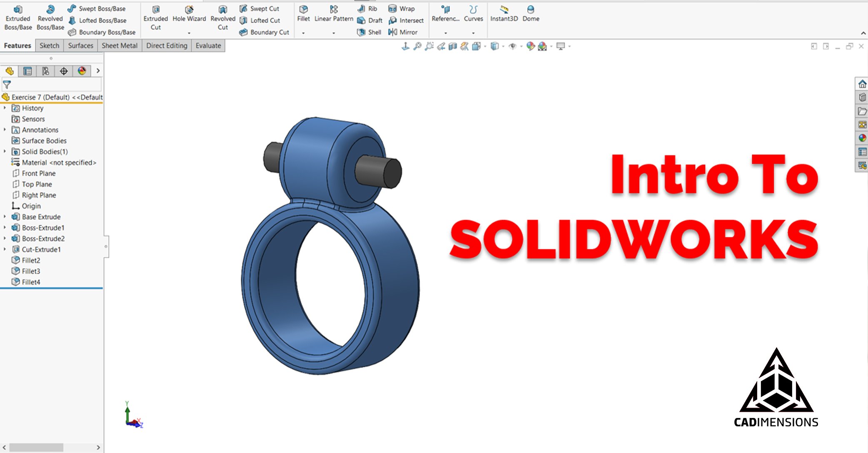Open the Edit Appearance color tool
The height and width of the screenshot is (453, 868).
[531, 46]
